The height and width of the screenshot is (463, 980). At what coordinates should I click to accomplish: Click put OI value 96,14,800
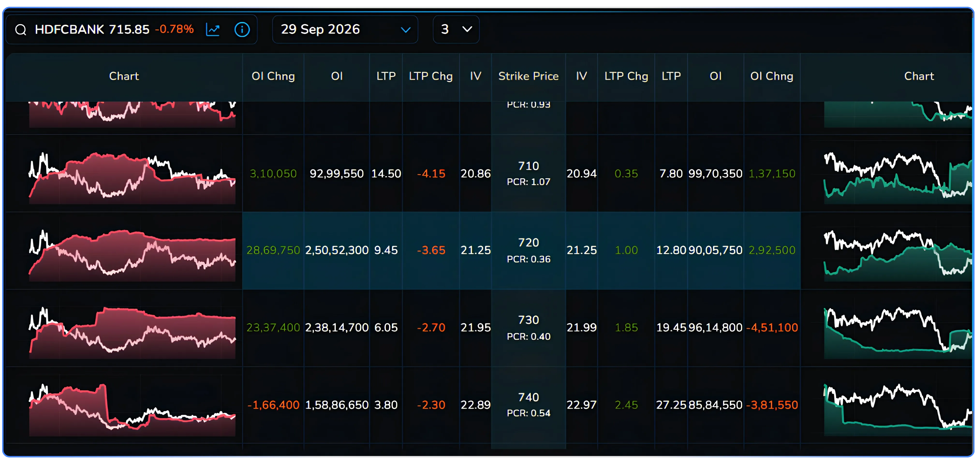[715, 328]
